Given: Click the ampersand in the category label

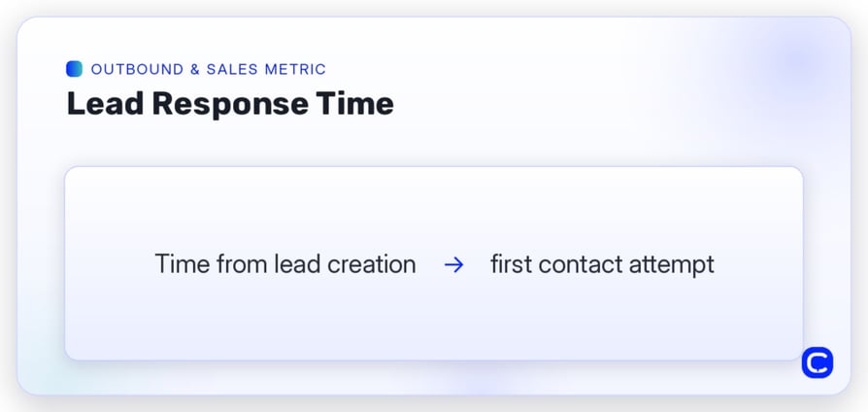Looking at the screenshot, I should pos(195,69).
